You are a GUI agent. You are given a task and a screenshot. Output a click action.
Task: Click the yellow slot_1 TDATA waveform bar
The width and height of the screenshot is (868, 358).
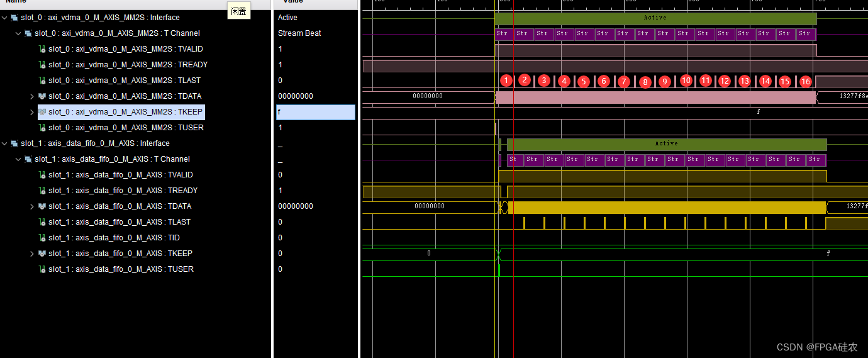pyautogui.click(x=667, y=207)
